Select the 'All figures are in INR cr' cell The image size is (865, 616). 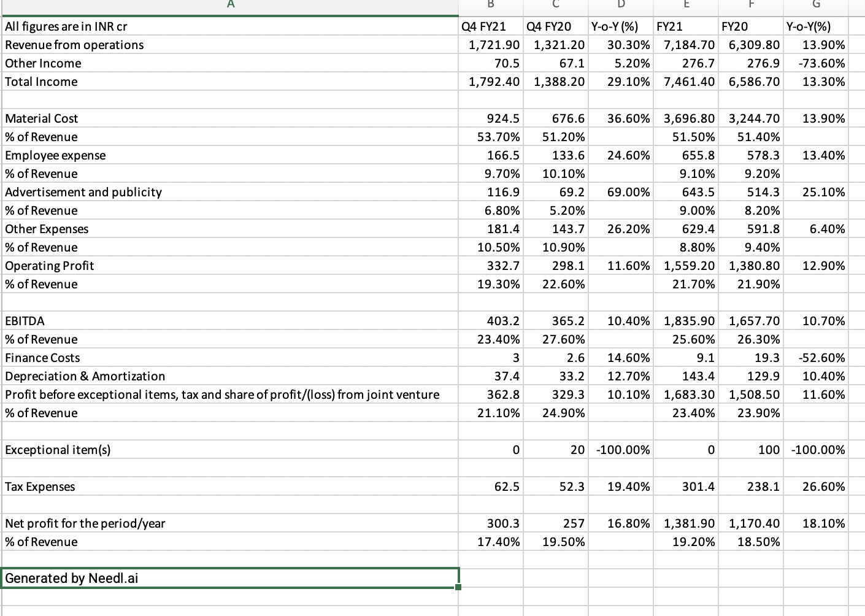229,26
